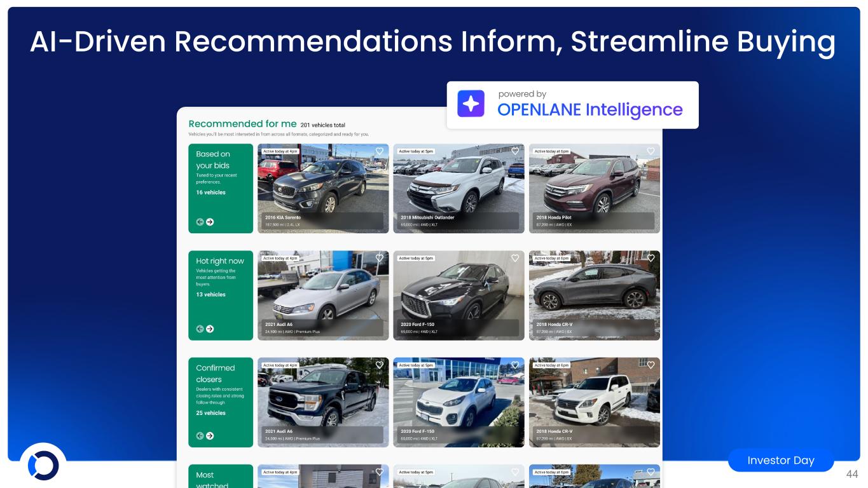Click heart icon on 2018 Mitsubishi Outlander
Screen dimensions: 868x488
click(x=515, y=151)
